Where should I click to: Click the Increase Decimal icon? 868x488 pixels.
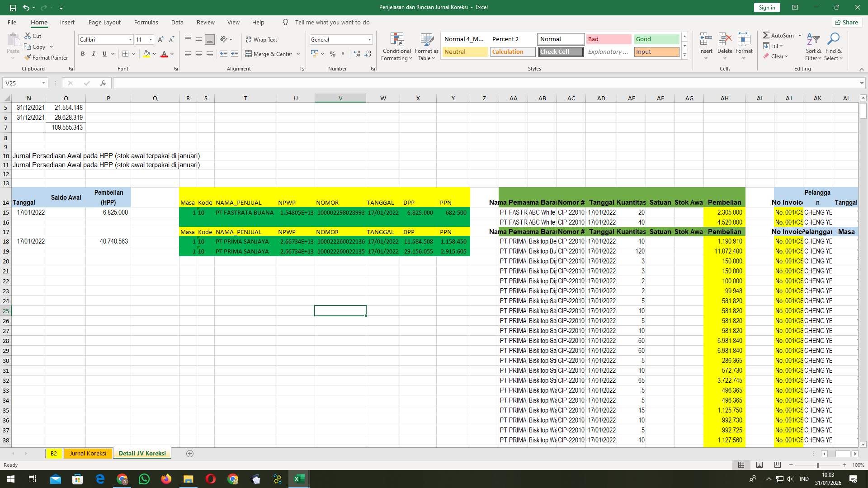click(x=357, y=54)
